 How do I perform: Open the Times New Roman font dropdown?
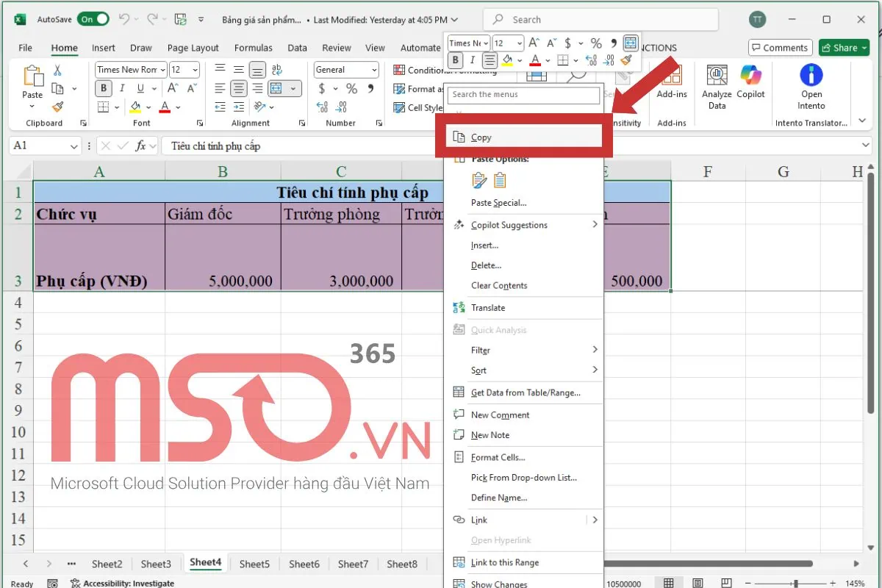[x=467, y=43]
